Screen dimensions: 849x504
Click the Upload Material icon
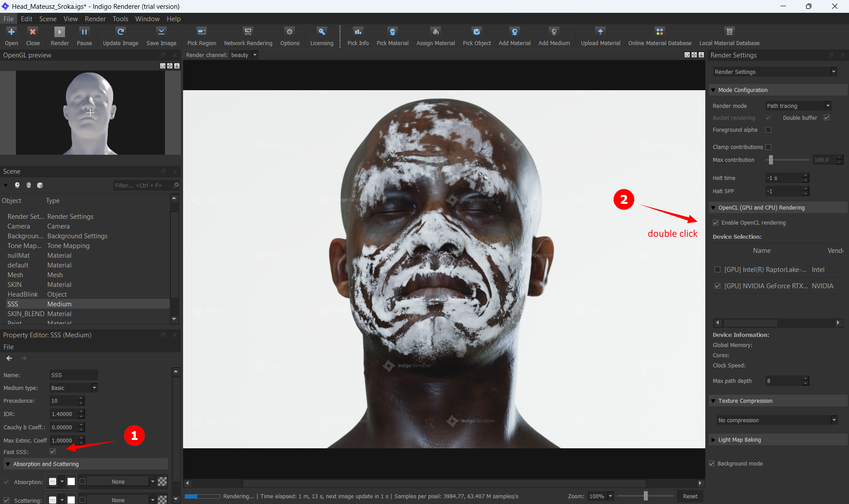pos(600,32)
